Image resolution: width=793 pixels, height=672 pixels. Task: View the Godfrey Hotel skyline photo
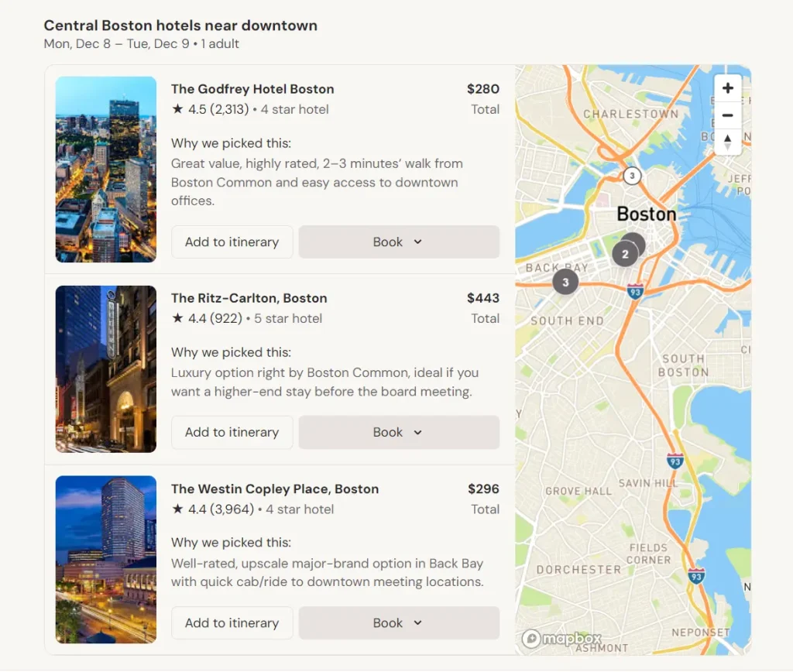coord(105,169)
